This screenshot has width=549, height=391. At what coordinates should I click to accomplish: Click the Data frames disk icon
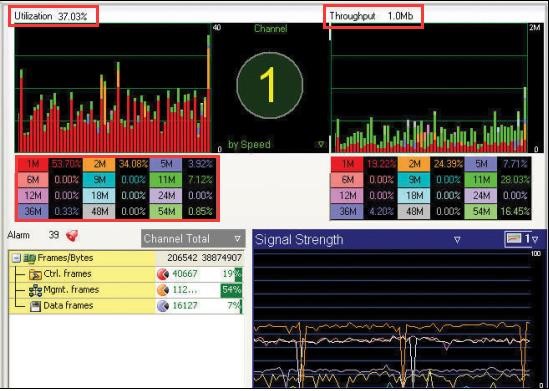click(x=35, y=306)
